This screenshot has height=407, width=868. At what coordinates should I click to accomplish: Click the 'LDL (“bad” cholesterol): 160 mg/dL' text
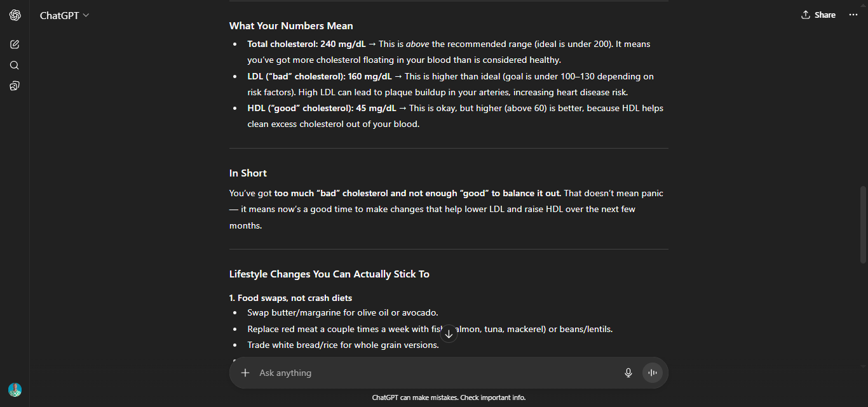(320, 77)
